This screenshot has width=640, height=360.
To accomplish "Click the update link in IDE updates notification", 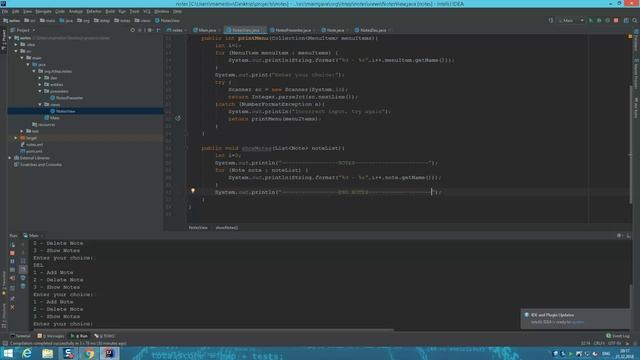I will 578,322.
